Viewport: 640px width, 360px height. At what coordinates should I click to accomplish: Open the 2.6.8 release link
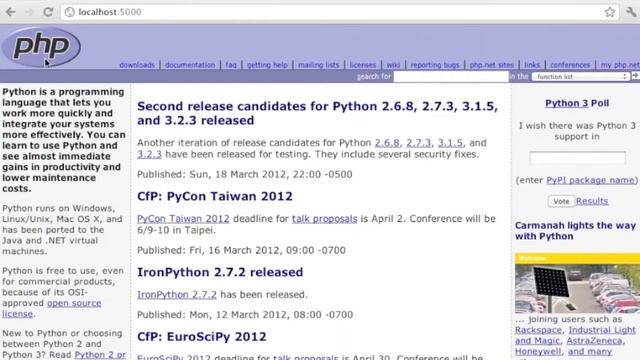coord(387,143)
